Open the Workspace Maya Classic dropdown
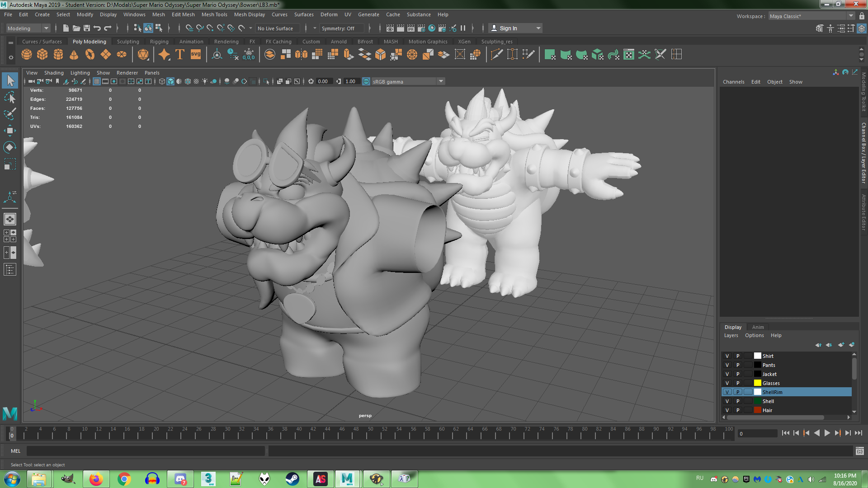The width and height of the screenshot is (868, 488). (x=812, y=16)
